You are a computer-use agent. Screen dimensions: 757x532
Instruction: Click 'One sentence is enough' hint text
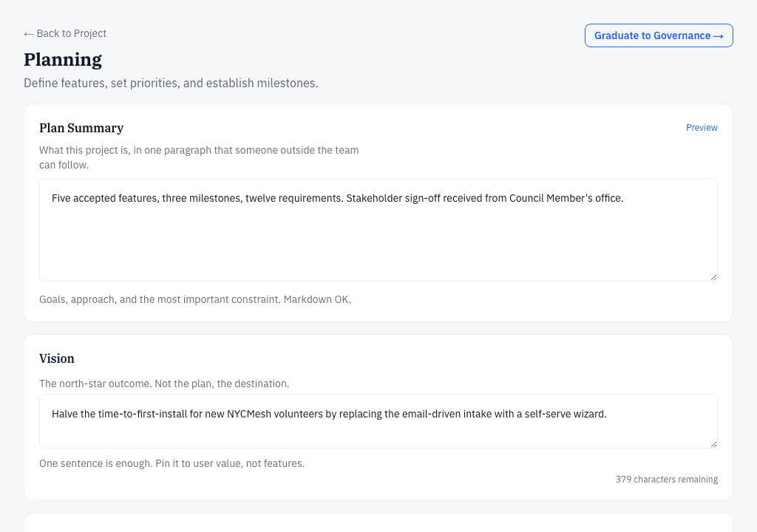[x=172, y=463]
